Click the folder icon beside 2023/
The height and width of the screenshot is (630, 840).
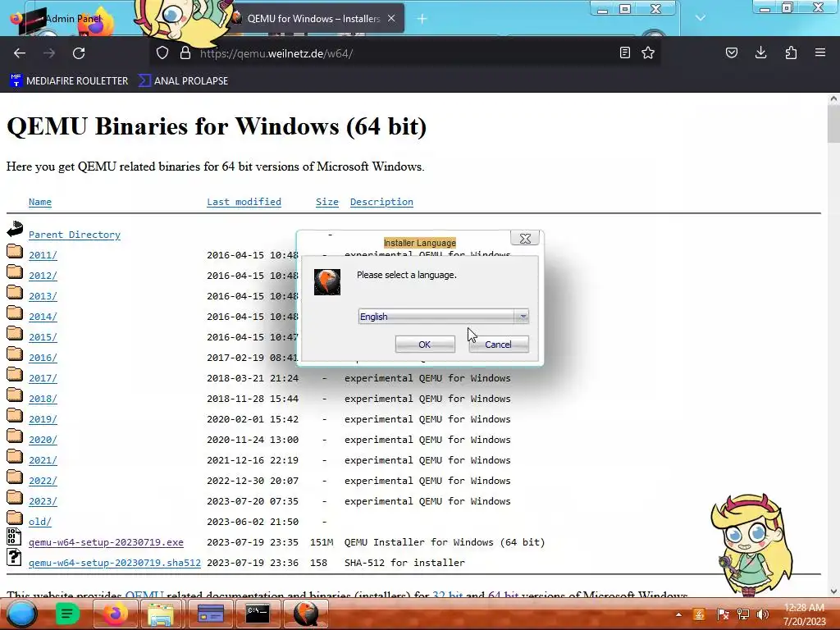(15, 498)
